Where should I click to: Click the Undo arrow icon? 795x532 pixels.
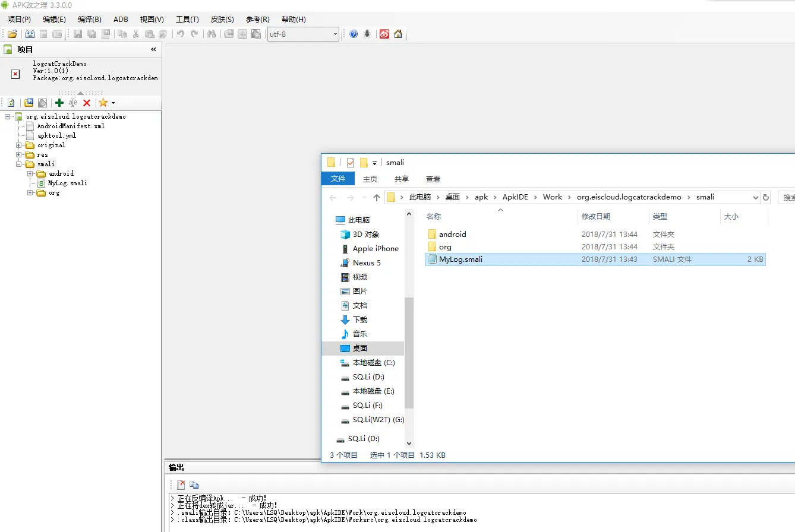[180, 34]
